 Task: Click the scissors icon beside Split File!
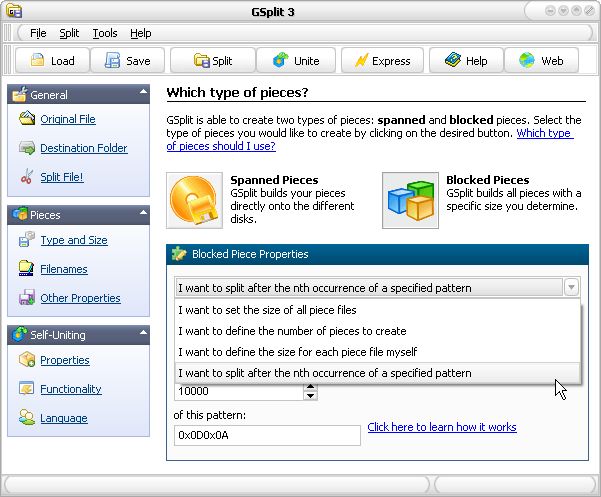pyautogui.click(x=25, y=177)
